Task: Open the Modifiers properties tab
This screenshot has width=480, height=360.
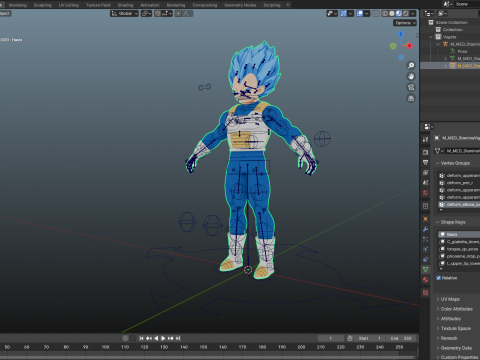Action: tap(425, 229)
